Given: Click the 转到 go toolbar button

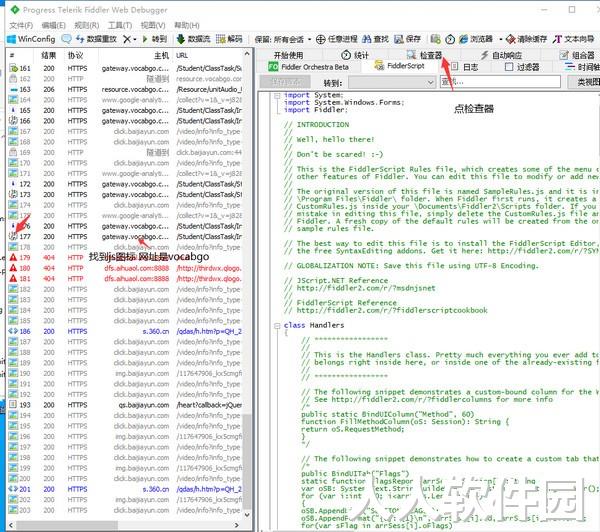Looking at the screenshot, I should (x=154, y=39).
